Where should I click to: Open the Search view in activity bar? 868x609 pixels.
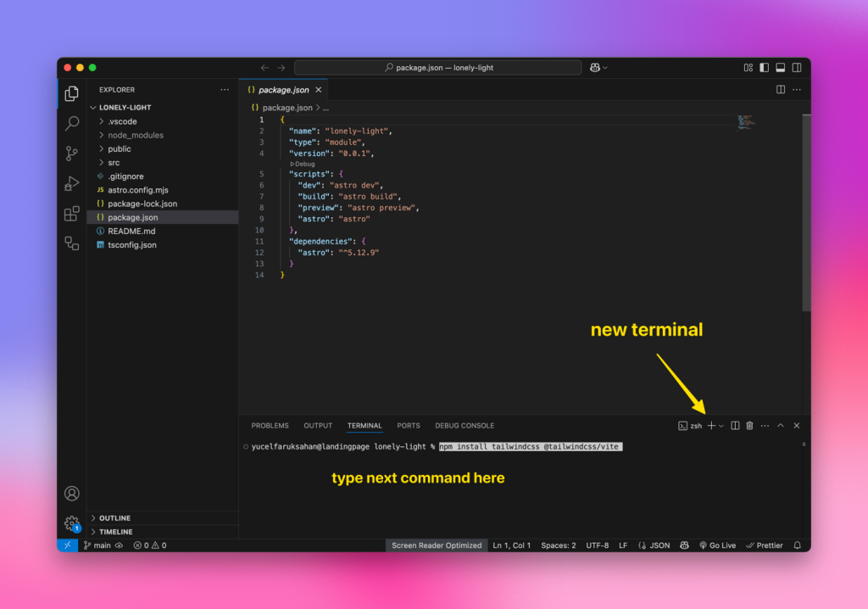72,124
